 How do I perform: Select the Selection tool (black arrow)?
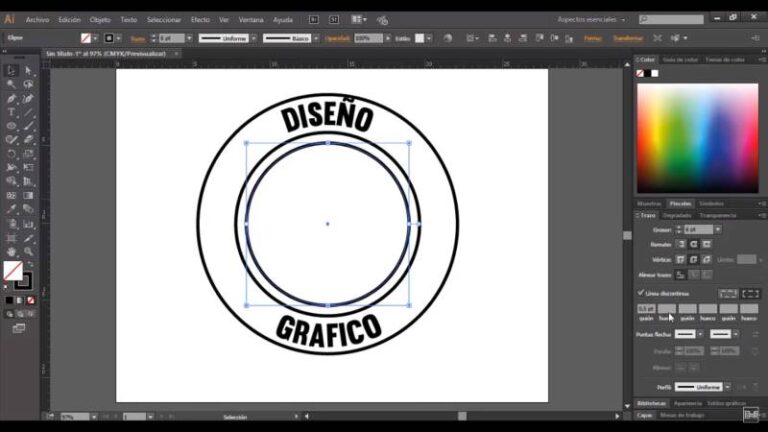[x=11, y=71]
